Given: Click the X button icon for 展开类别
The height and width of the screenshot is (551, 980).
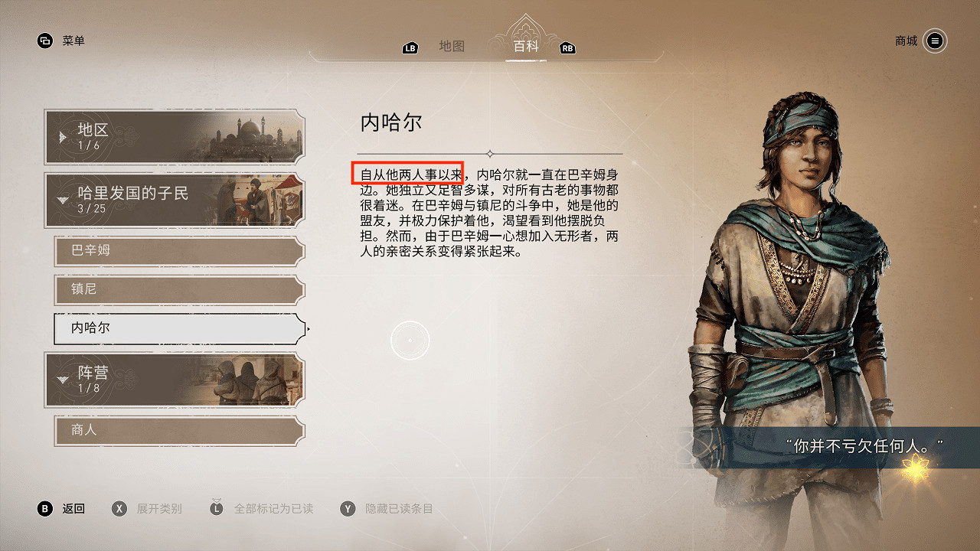Looking at the screenshot, I should coord(119,508).
